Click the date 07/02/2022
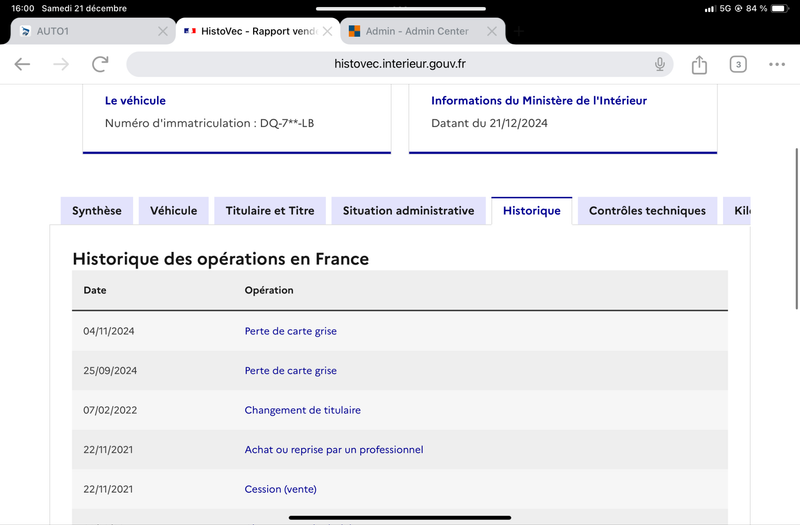The width and height of the screenshot is (800, 525). click(110, 410)
